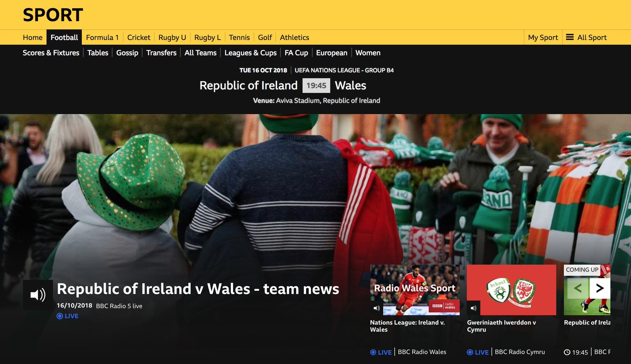The height and width of the screenshot is (364, 631).
Task: Select the Football tab
Action: pos(64,38)
